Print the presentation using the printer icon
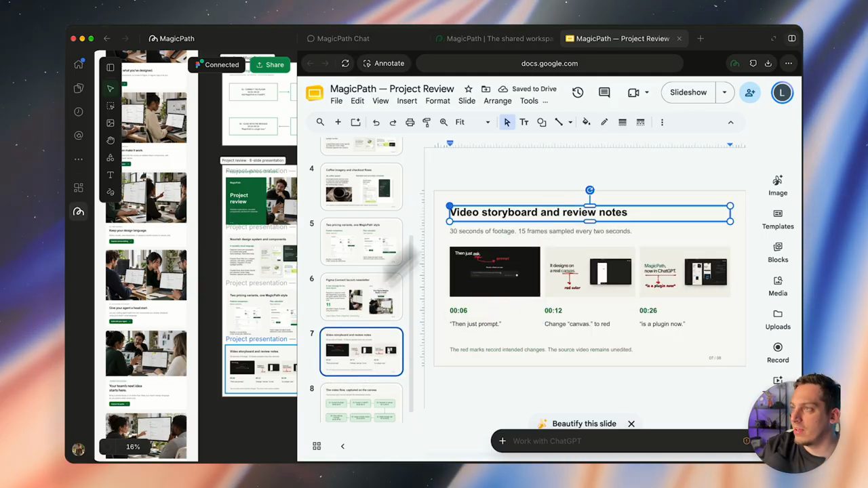Screen dimensions: 868x488 point(410,122)
